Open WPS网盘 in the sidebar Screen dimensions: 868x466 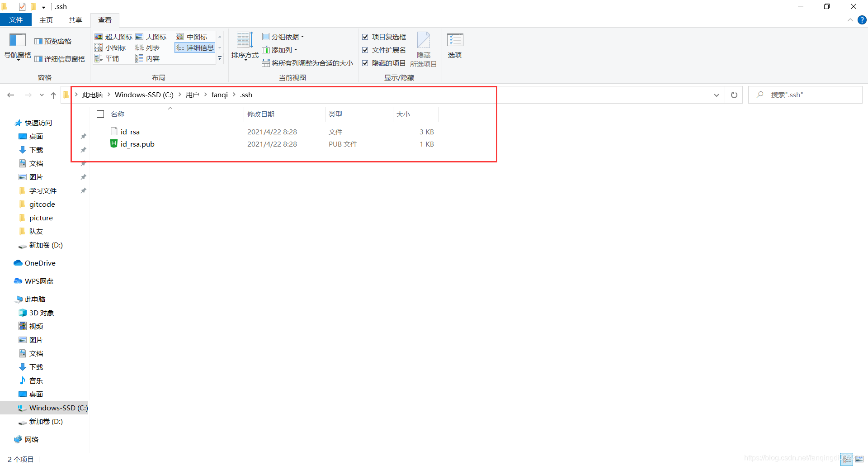click(x=34, y=281)
